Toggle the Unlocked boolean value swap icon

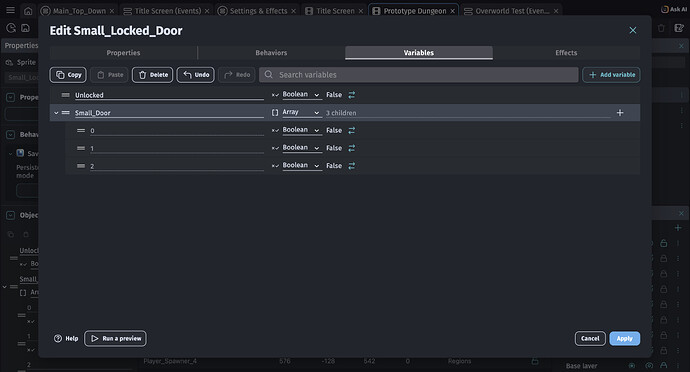(x=352, y=95)
